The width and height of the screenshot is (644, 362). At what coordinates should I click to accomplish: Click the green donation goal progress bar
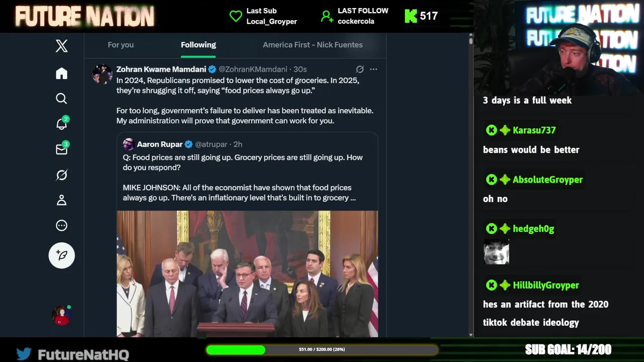322,349
